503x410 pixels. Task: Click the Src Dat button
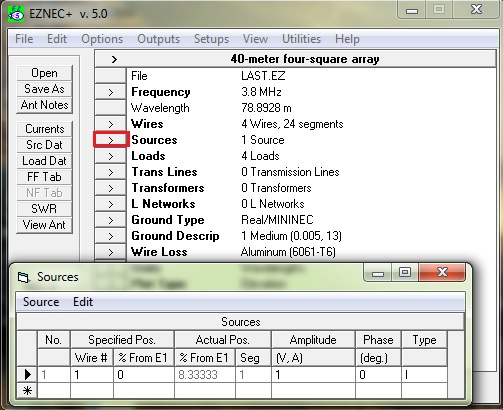44,145
